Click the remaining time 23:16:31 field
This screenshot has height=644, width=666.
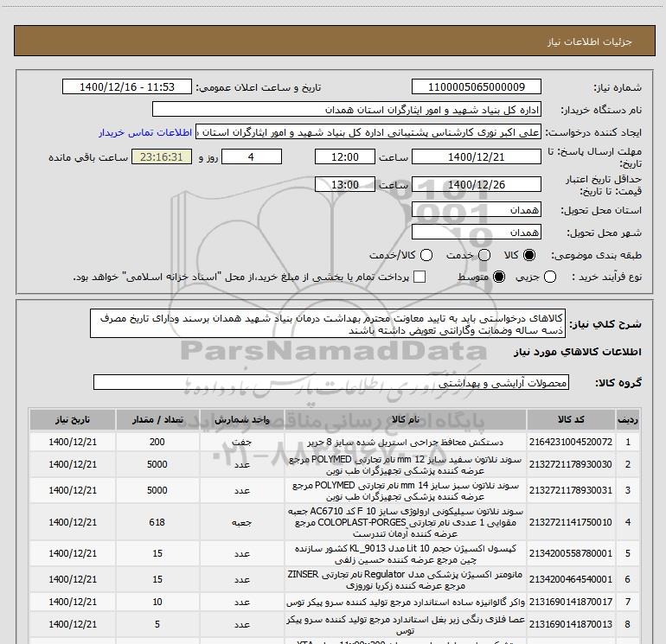click(162, 156)
